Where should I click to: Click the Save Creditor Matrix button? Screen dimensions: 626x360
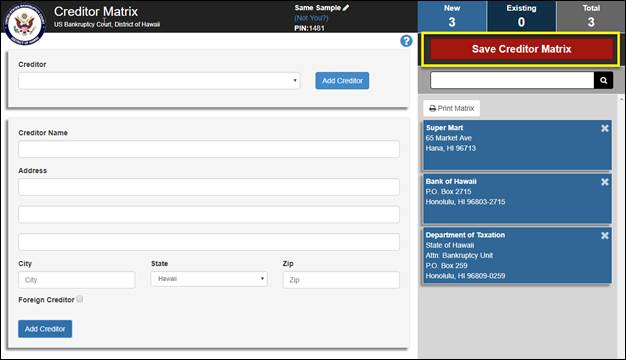[x=521, y=49]
